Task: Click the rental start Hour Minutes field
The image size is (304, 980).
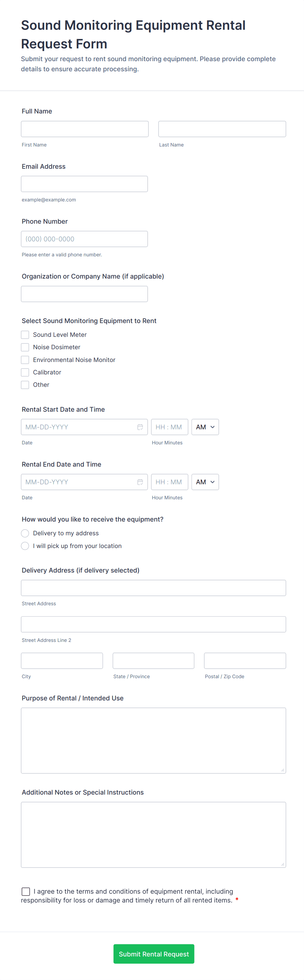Action: [x=169, y=427]
